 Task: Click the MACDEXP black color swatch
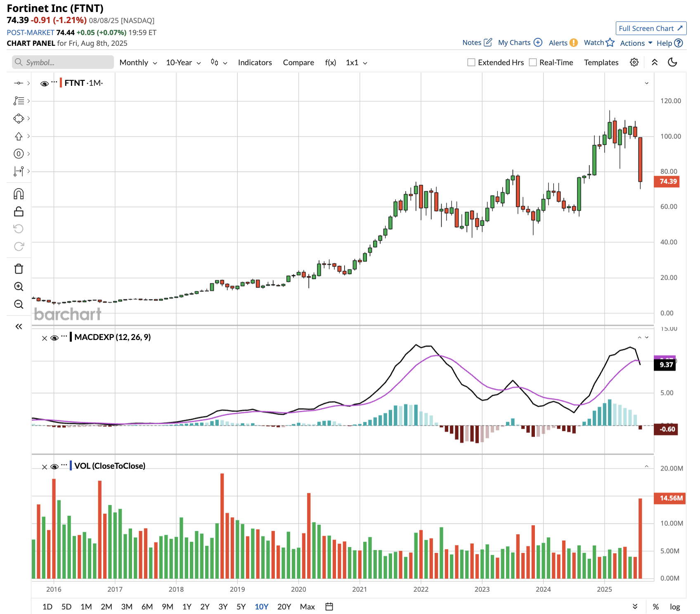[x=71, y=337]
